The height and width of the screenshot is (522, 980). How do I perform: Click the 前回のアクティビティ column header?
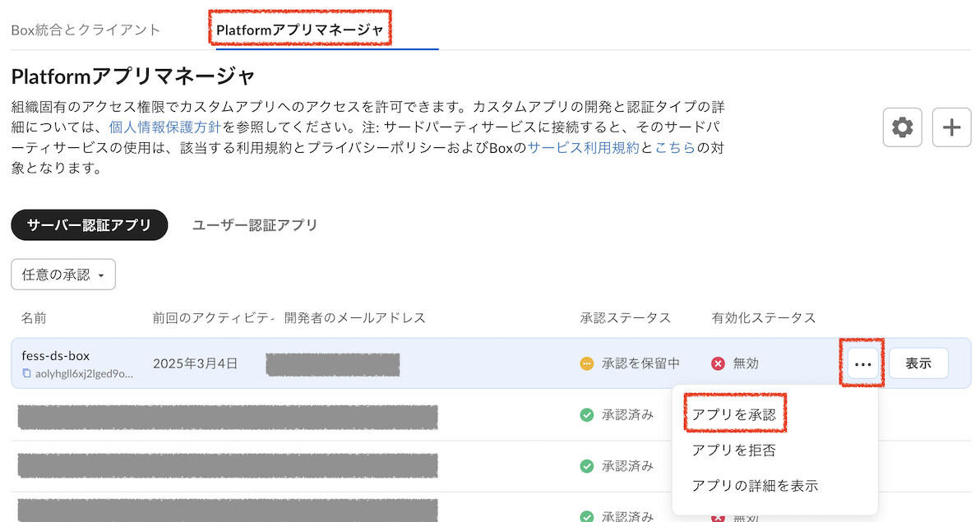[x=214, y=318]
